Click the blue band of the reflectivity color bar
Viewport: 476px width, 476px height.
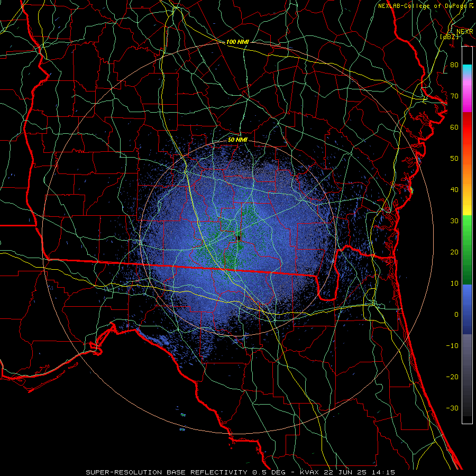click(467, 309)
